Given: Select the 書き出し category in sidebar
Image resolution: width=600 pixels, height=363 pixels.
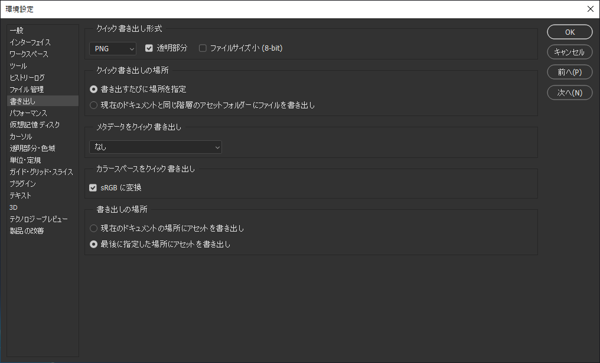Looking at the screenshot, I should pos(43,101).
